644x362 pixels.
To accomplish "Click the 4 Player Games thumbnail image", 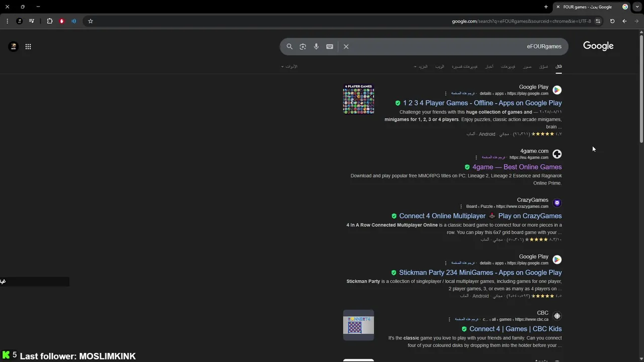I will 359,99.
